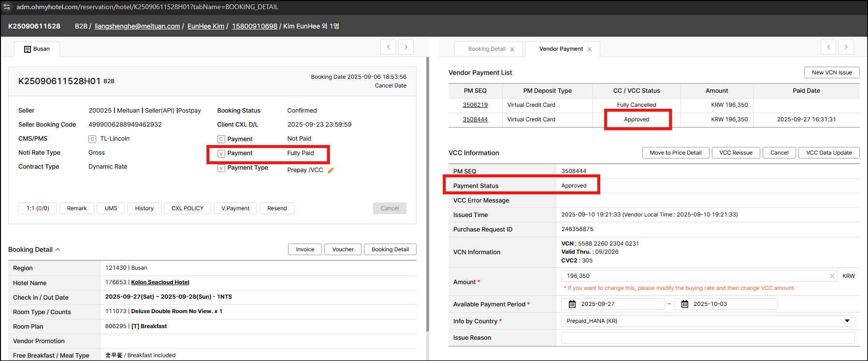Click the orange pencil edit icon beside Prepay /VCC
The image size is (868, 361).
[x=331, y=170]
